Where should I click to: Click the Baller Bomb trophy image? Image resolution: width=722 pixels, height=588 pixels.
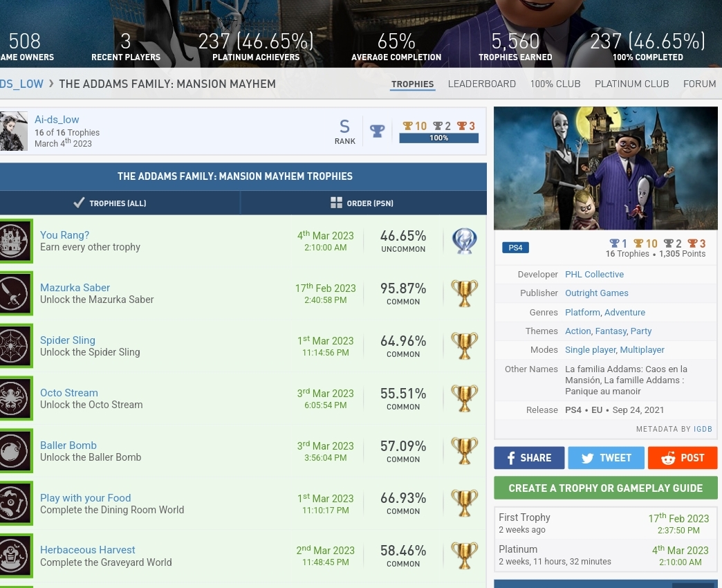16,451
